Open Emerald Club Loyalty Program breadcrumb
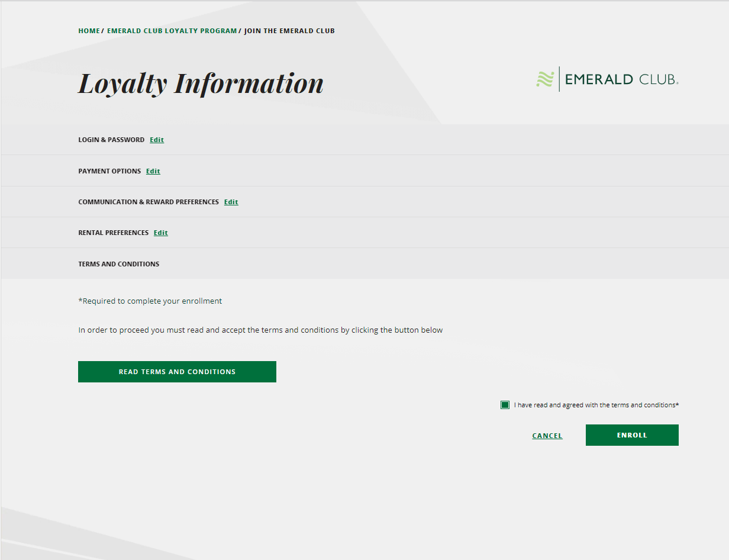The image size is (729, 560). click(172, 31)
